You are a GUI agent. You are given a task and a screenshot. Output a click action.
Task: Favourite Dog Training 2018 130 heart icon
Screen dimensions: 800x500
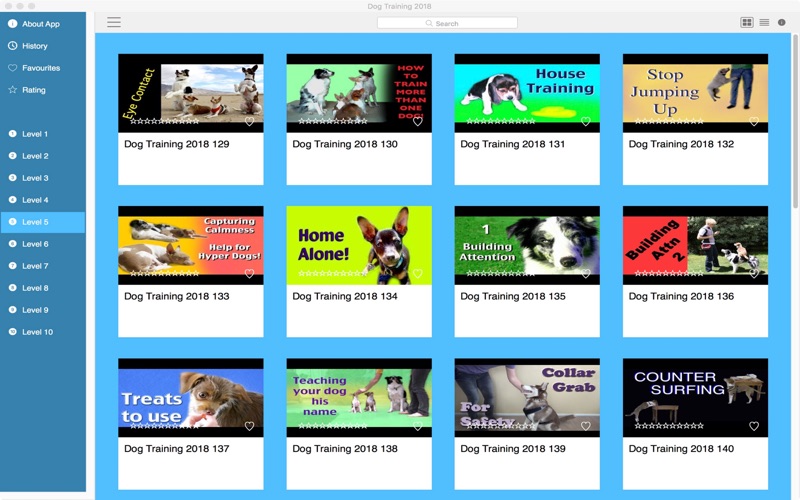(x=417, y=121)
